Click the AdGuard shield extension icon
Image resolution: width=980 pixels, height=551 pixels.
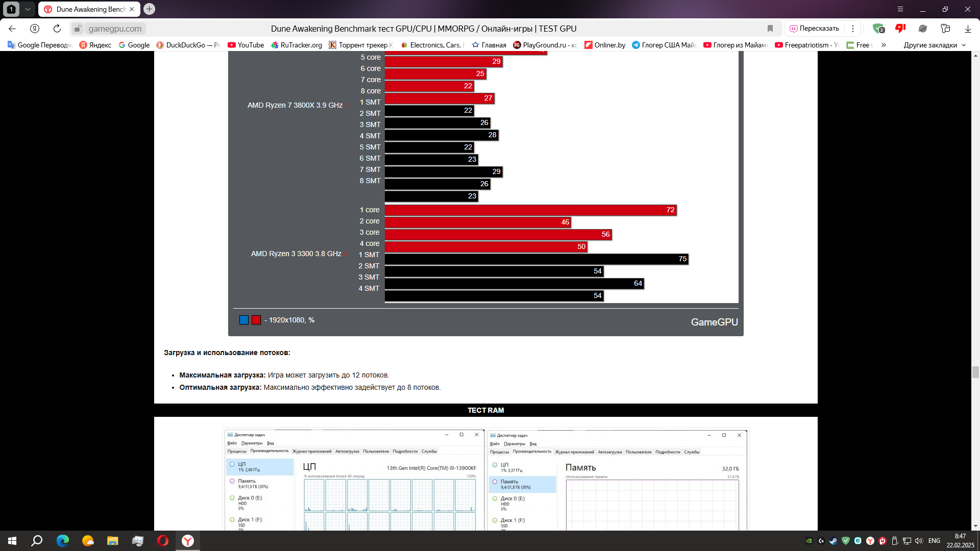point(878,29)
